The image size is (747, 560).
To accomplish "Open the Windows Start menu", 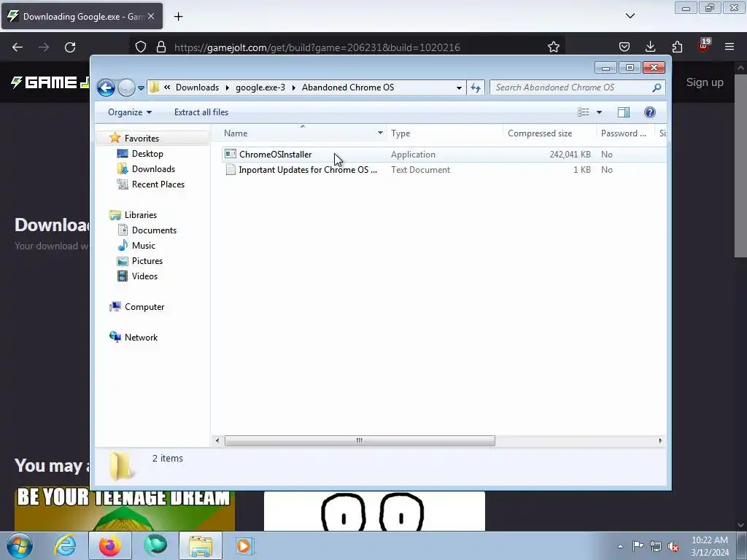I will tap(20, 545).
